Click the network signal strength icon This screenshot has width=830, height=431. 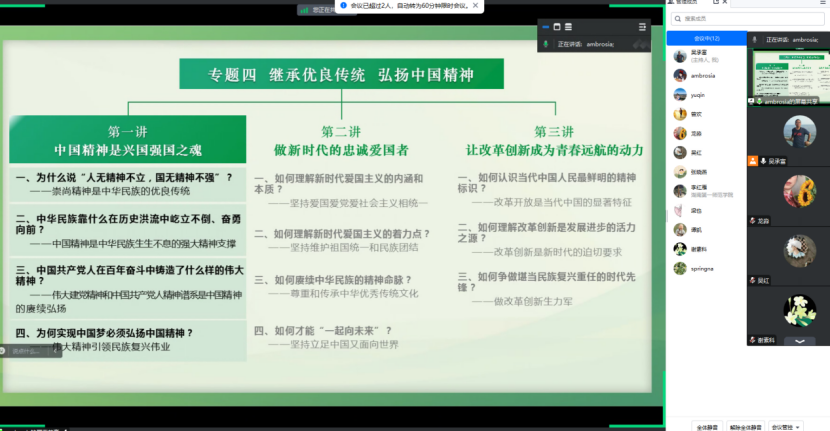(304, 9)
